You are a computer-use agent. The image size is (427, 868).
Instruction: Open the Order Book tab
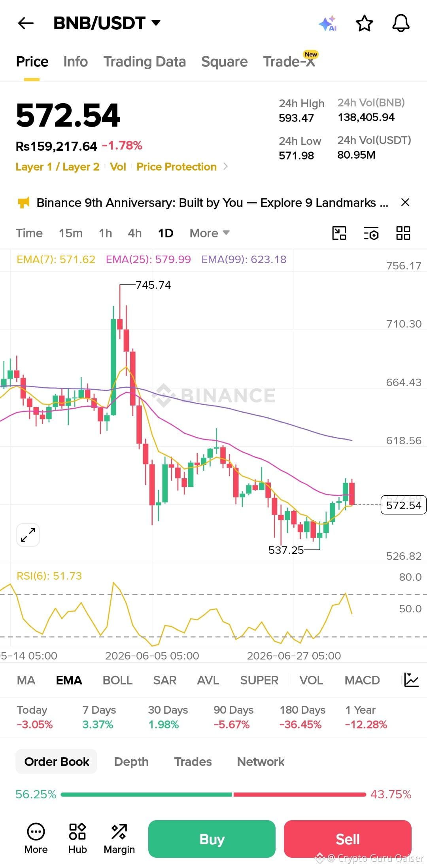pos(57,762)
